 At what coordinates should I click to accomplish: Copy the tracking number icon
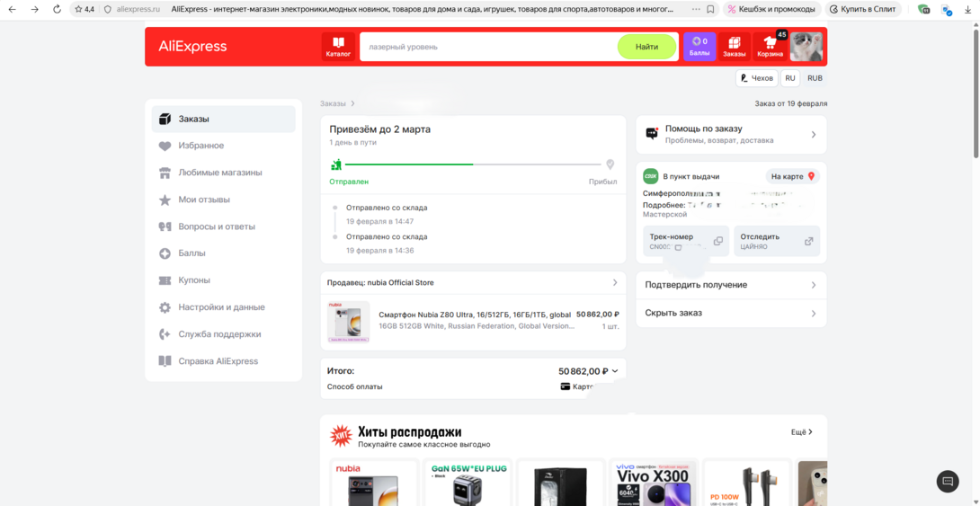(717, 241)
